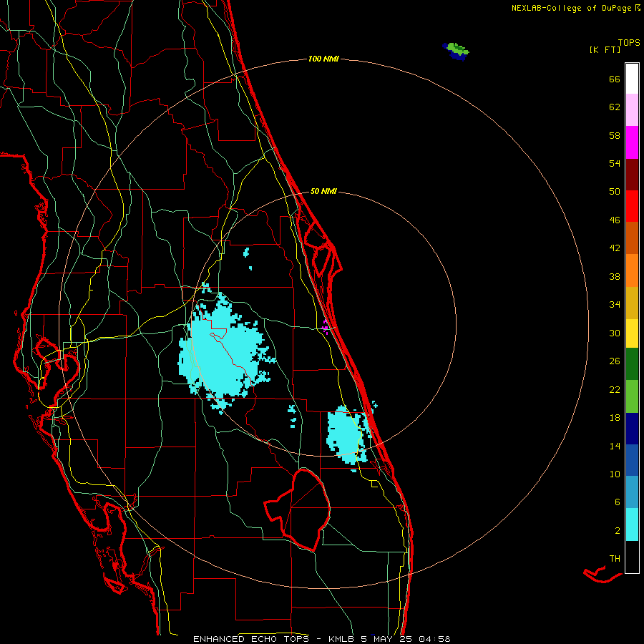Click the '26' legend value

(x=615, y=361)
